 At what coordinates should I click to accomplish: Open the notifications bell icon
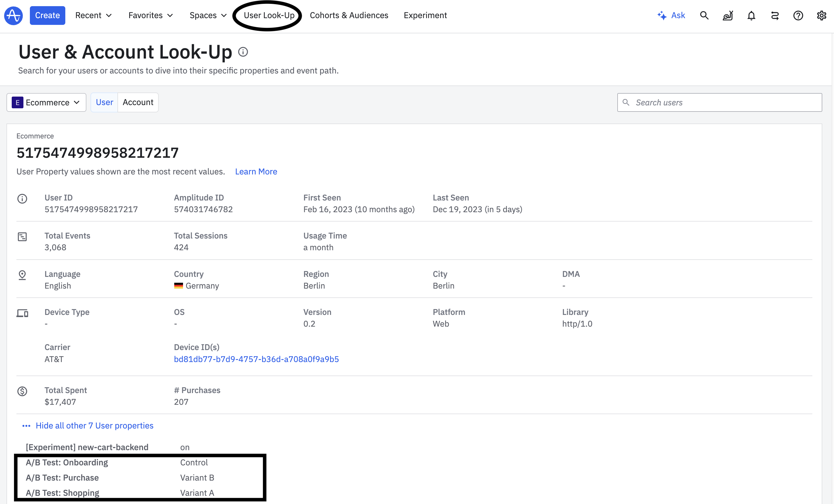pyautogui.click(x=751, y=16)
